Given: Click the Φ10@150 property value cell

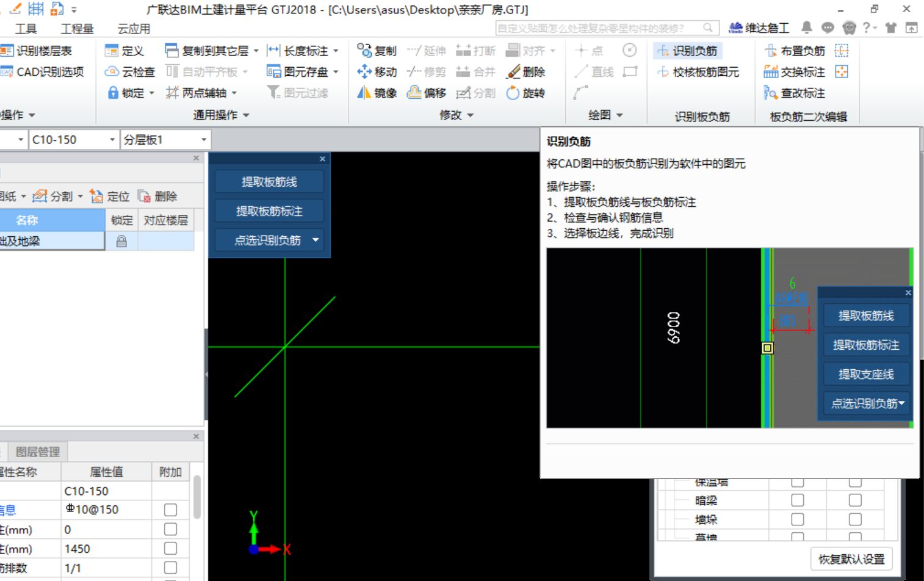Looking at the screenshot, I should coord(106,510).
